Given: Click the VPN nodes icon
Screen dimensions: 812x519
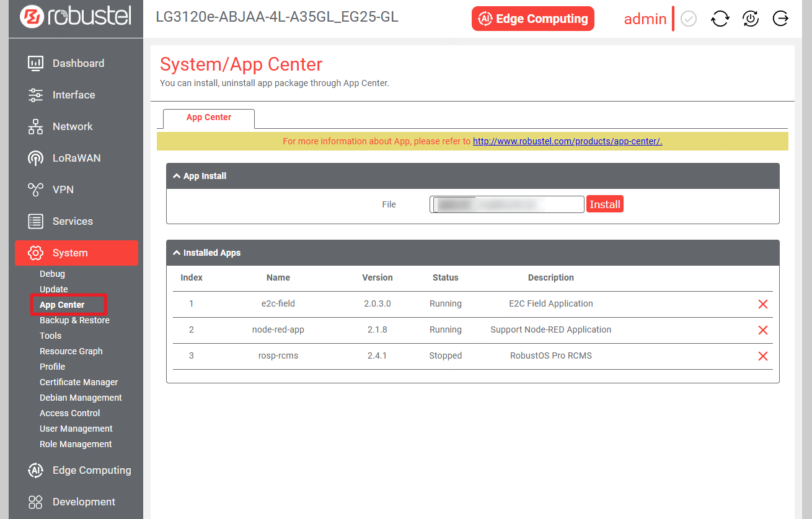Looking at the screenshot, I should [x=35, y=190].
